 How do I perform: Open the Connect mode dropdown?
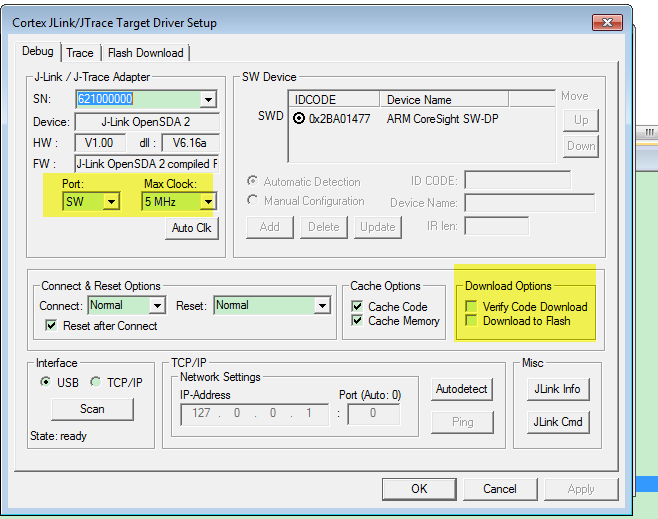[157, 305]
